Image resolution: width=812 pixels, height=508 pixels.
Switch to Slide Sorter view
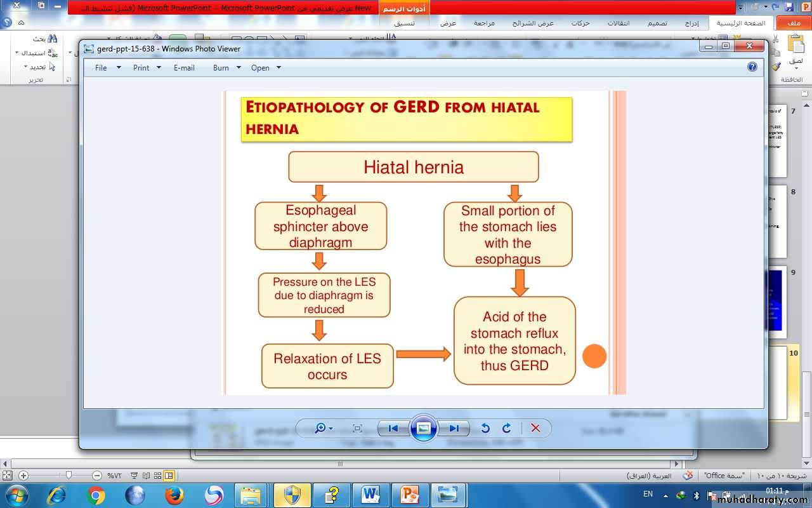[158, 476]
